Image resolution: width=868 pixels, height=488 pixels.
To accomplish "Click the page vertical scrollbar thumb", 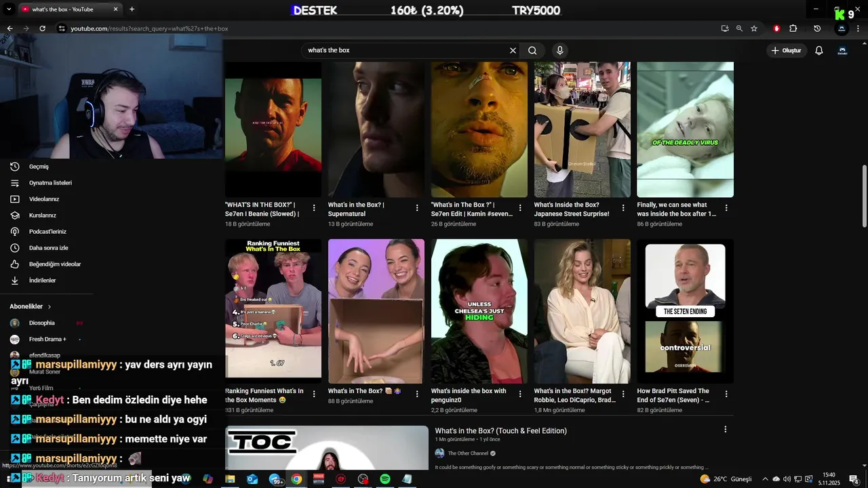I will coord(864,197).
